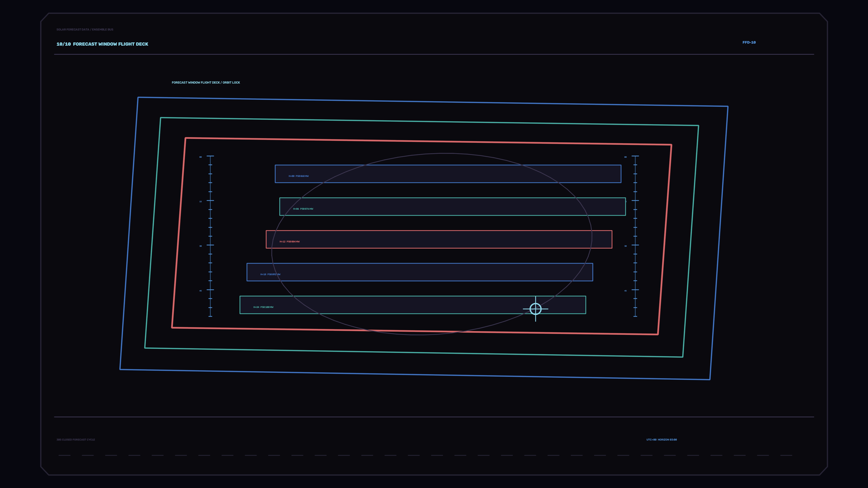This screenshot has height=488, width=868.
Task: Select the H+00 P50 068 MW bar
Action: tap(448, 174)
